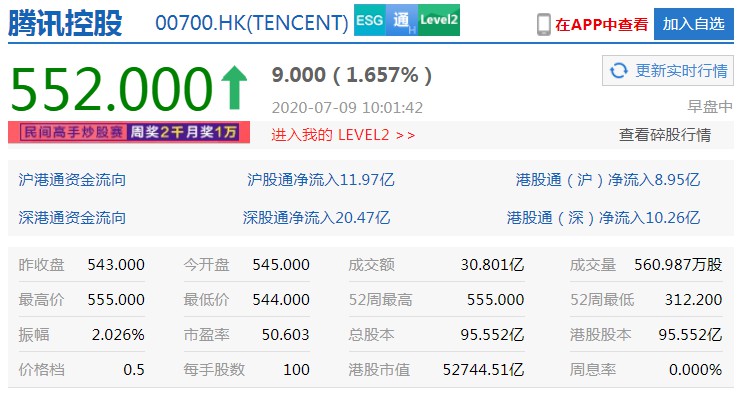Image resolution: width=744 pixels, height=406 pixels.
Task: Click 周息率 value 0.000%
Action: point(696,369)
